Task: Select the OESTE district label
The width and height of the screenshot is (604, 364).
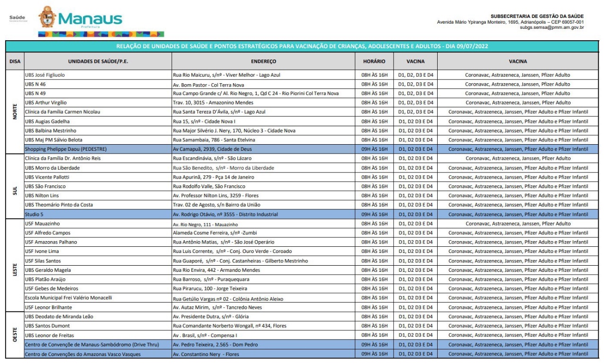Action: 15,335
